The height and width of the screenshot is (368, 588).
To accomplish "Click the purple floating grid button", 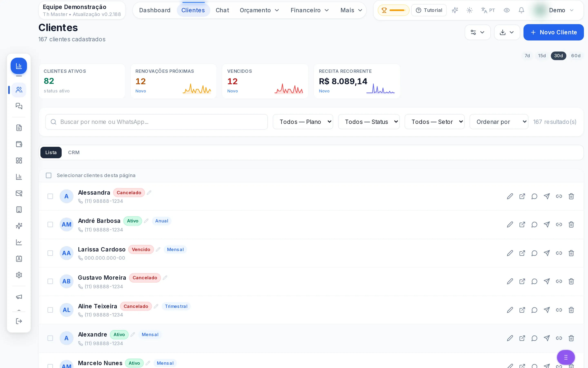I will tap(566, 357).
